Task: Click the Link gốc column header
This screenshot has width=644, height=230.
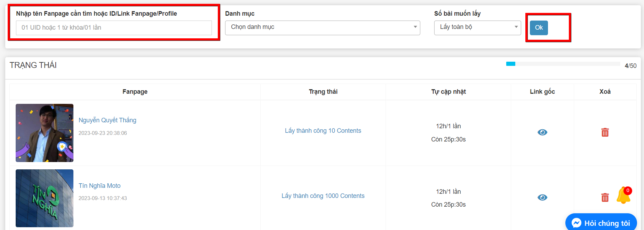Action: tap(542, 92)
